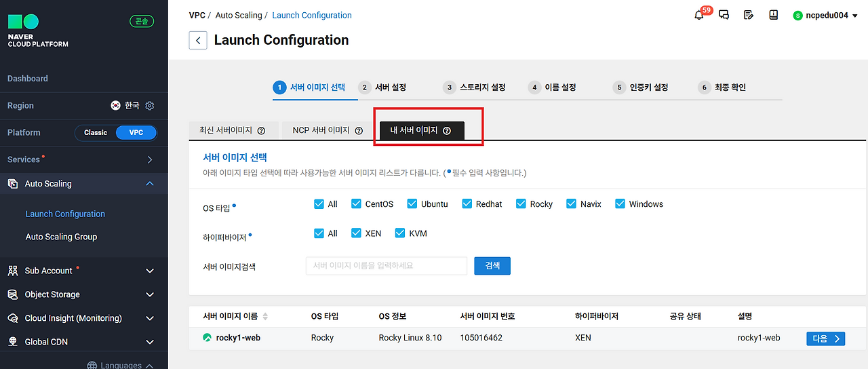Screen dimensions: 868x369
Task: Expand the Object Storage menu chevron
Action: (x=150, y=294)
